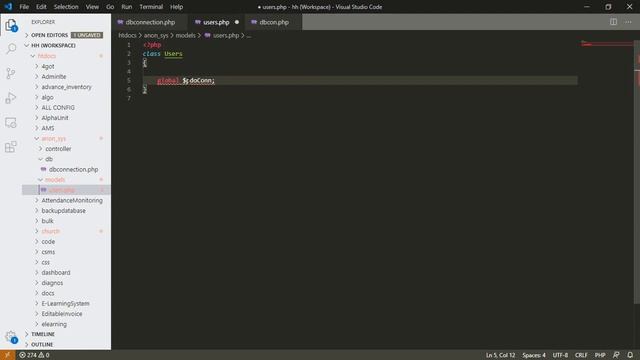The image size is (640, 360).
Task: Open the Extensions view
Action: coord(11,147)
